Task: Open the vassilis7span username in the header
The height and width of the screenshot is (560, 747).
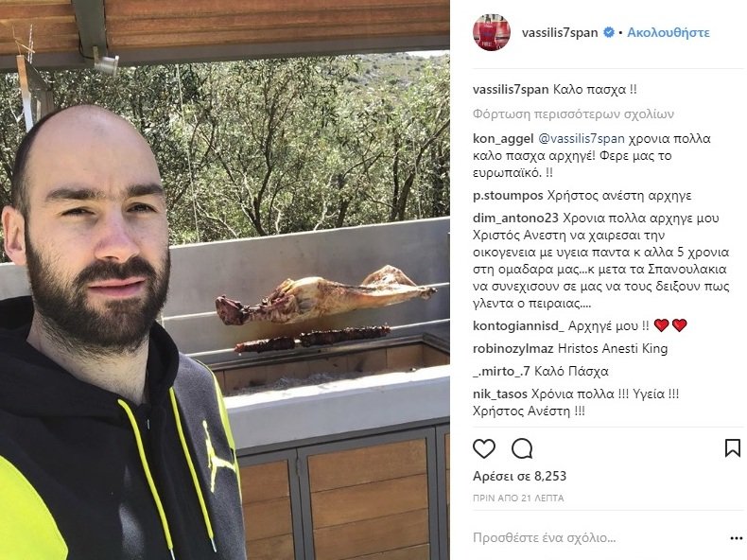Action: click(x=559, y=32)
